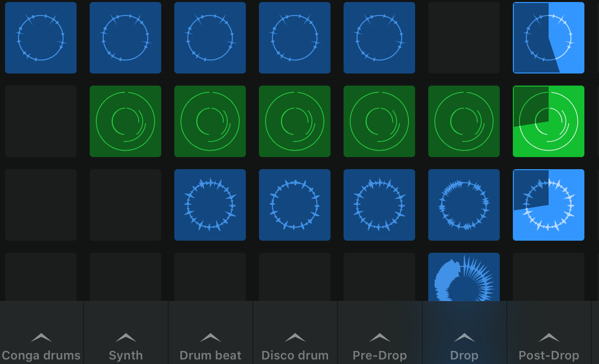Play the large waveform cell in Drop column
The height and width of the screenshot is (364, 599).
pos(464,277)
